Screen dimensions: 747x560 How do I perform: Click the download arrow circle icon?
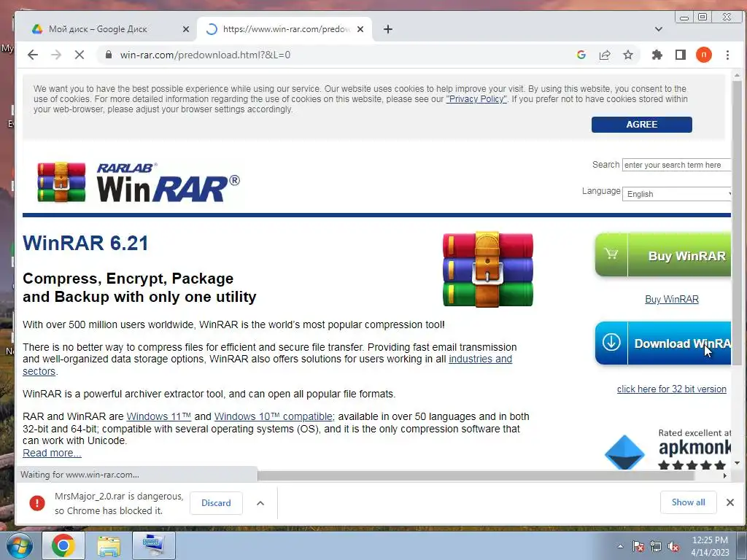611,342
